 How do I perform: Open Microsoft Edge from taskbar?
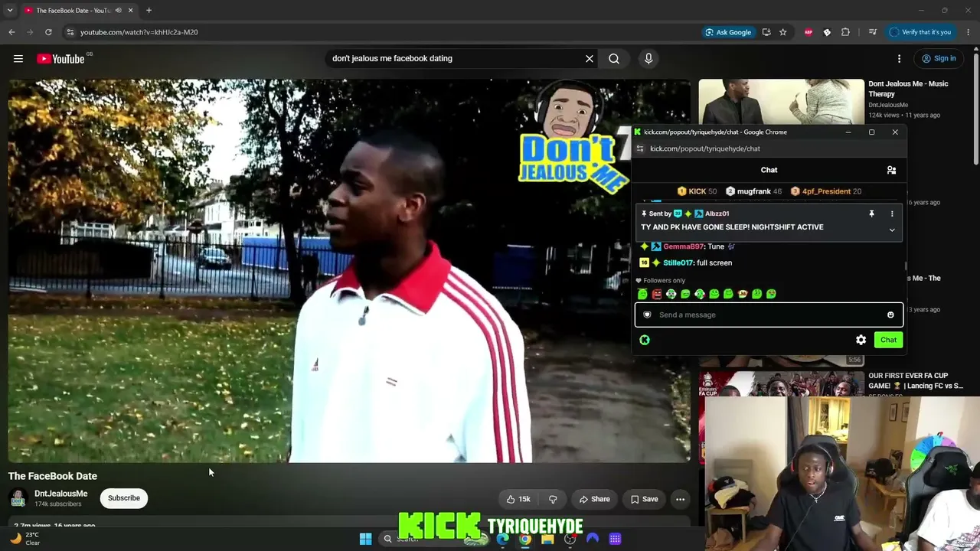pyautogui.click(x=502, y=539)
